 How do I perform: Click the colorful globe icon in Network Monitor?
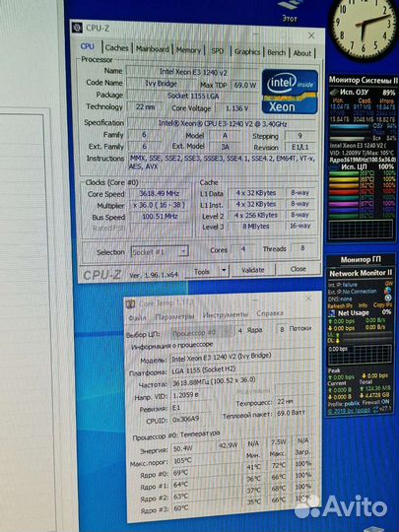[388, 291]
